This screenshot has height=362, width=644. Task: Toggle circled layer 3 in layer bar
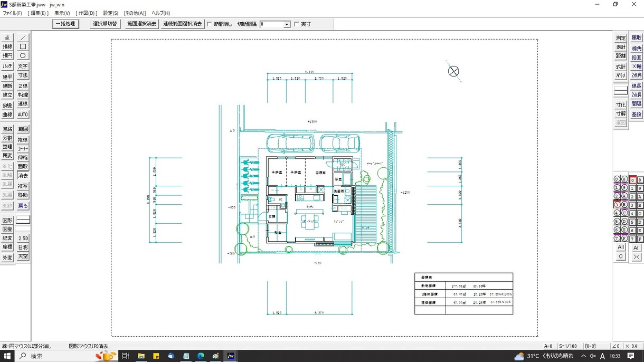pos(617,205)
